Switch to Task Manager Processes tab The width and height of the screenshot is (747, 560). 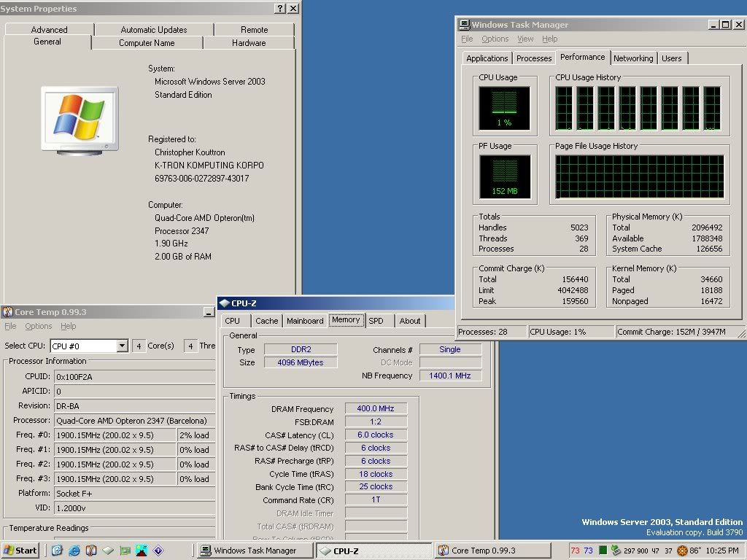[534, 58]
